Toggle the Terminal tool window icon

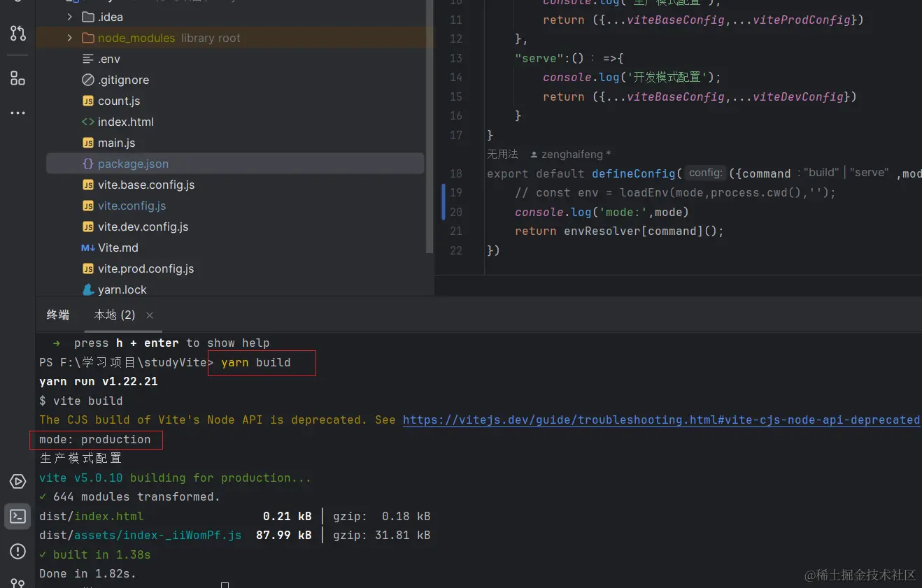18,517
